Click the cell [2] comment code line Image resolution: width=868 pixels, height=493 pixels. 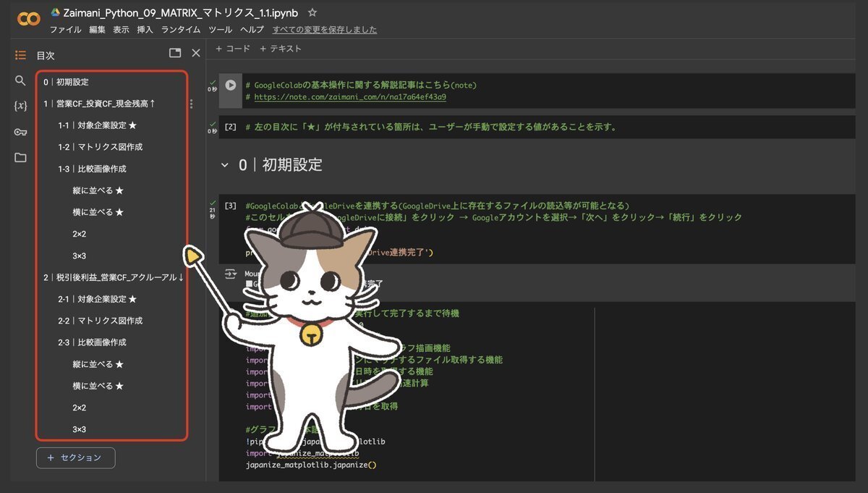431,127
